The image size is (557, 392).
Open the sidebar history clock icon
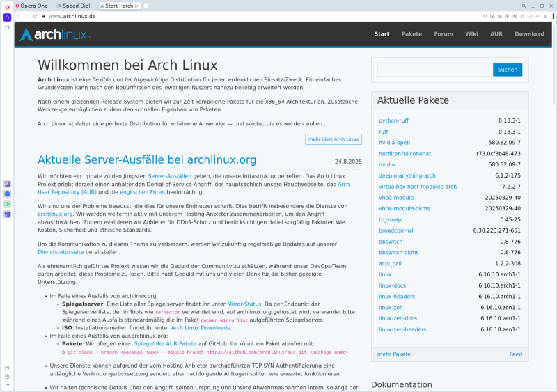pos(7,377)
